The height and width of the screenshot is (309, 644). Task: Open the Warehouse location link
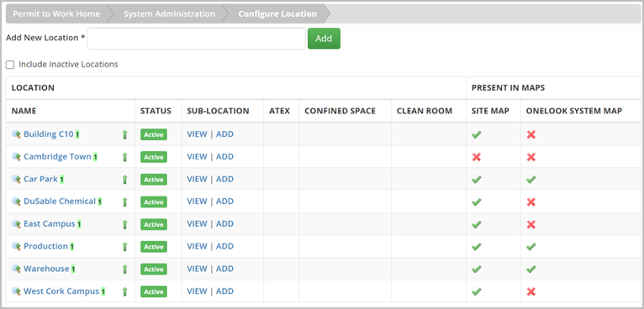[46, 269]
